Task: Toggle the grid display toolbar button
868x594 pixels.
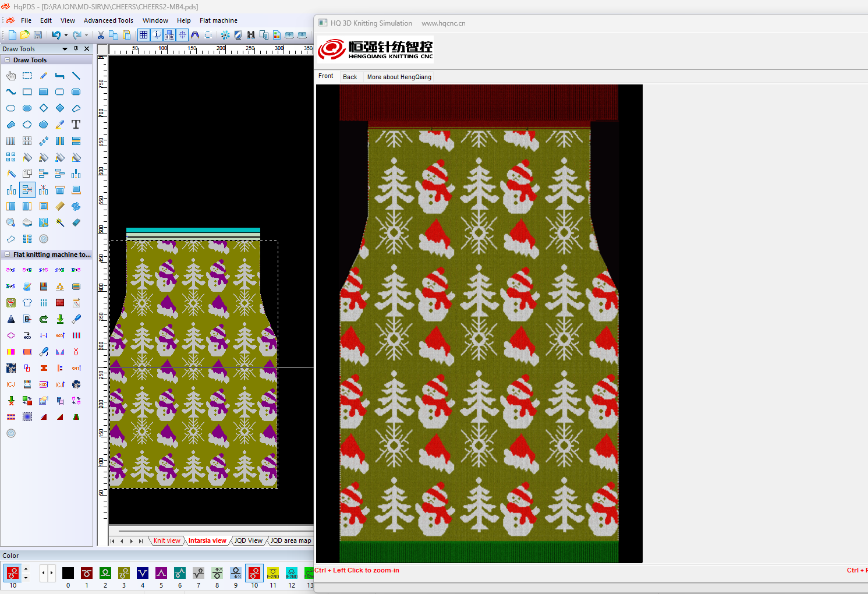Action: coord(143,35)
